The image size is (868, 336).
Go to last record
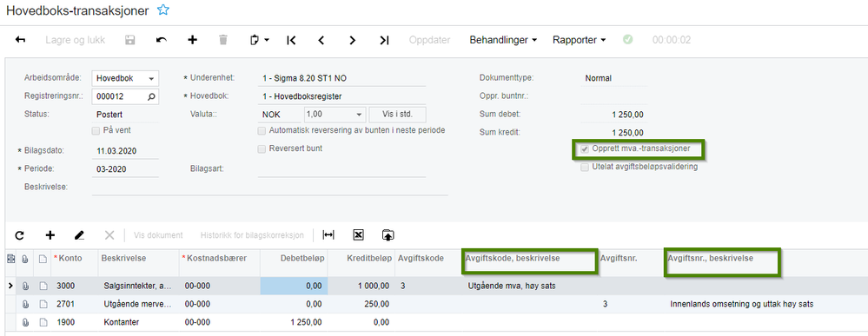tap(384, 40)
